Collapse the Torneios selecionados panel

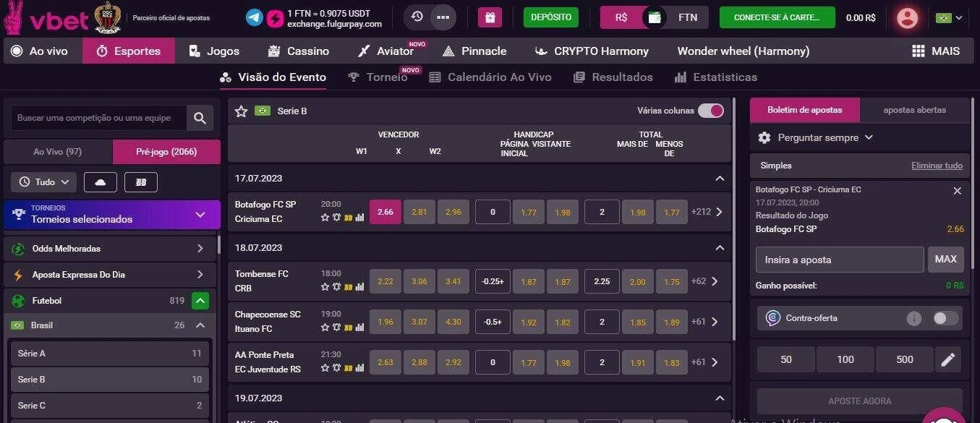[x=200, y=215]
